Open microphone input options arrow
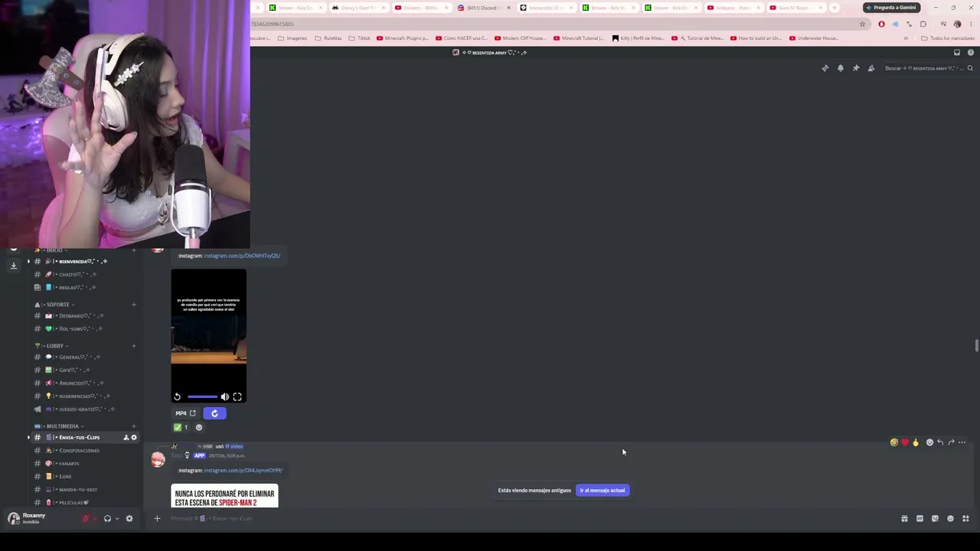This screenshot has height=551, width=980. coord(96,519)
